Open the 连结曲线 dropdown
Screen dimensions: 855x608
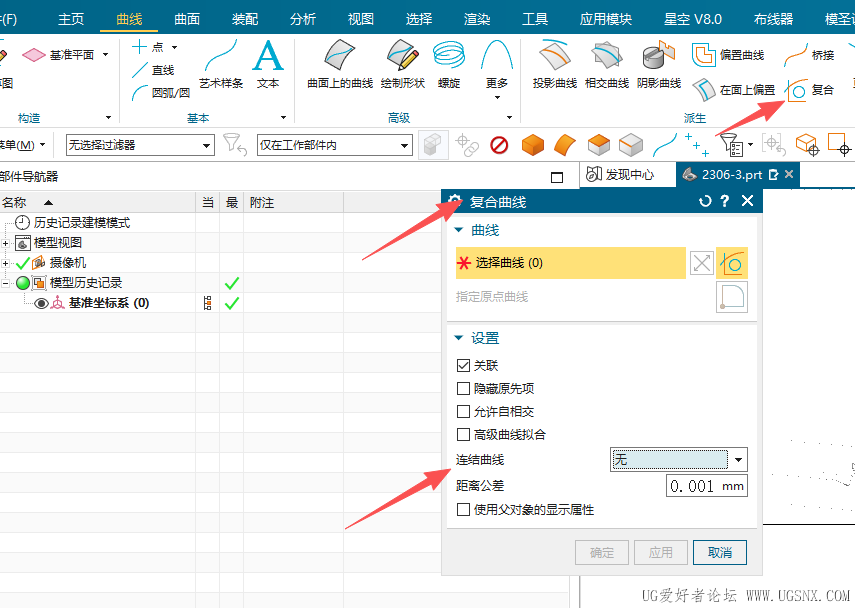click(x=678, y=460)
